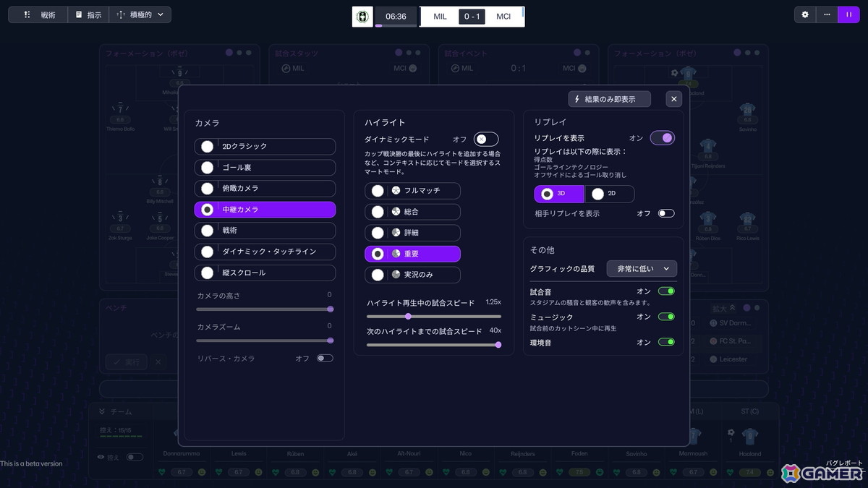The height and width of the screenshot is (488, 868).
Task: Select Haaland's shirt on the right formation panel
Action: click(687, 74)
